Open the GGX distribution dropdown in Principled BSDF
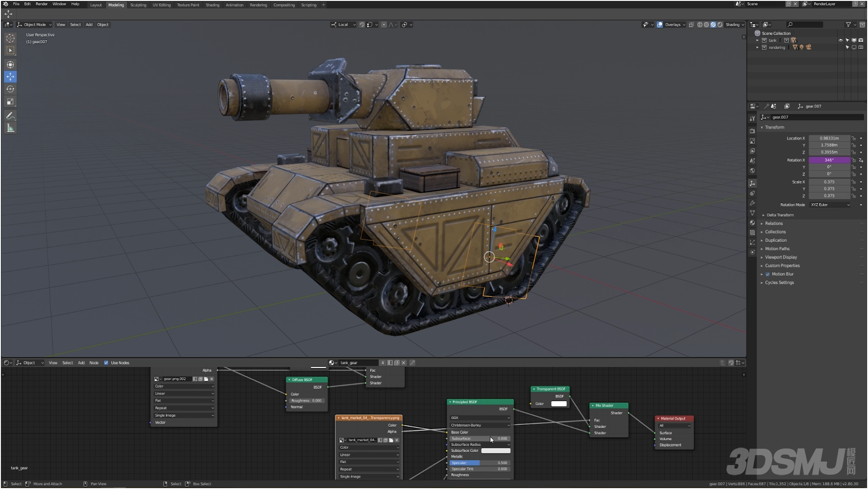 [480, 418]
